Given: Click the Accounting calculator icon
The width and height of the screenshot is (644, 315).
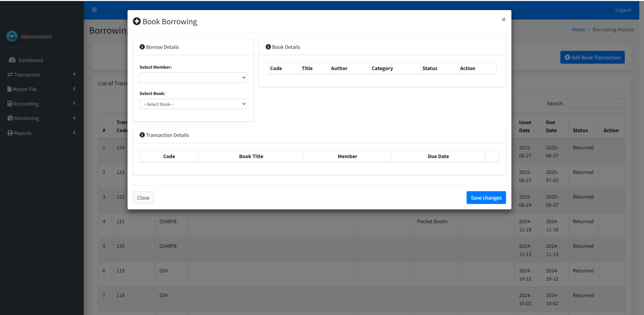Looking at the screenshot, I should click(10, 104).
